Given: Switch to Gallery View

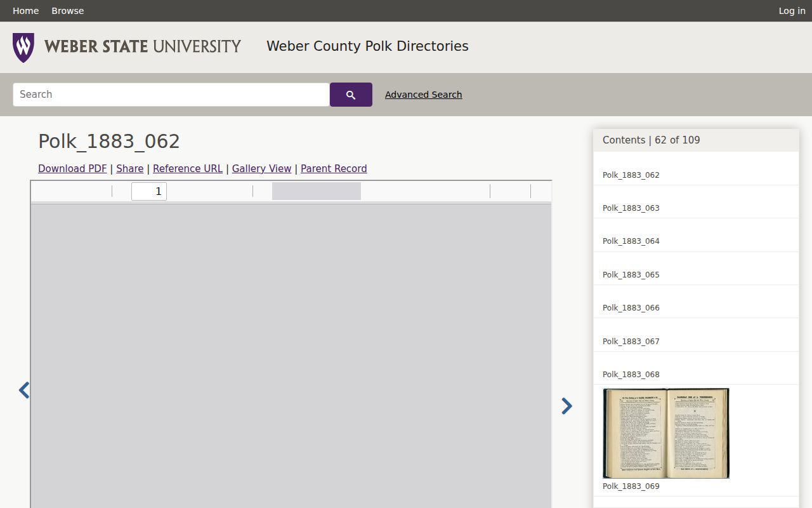Looking at the screenshot, I should [261, 168].
